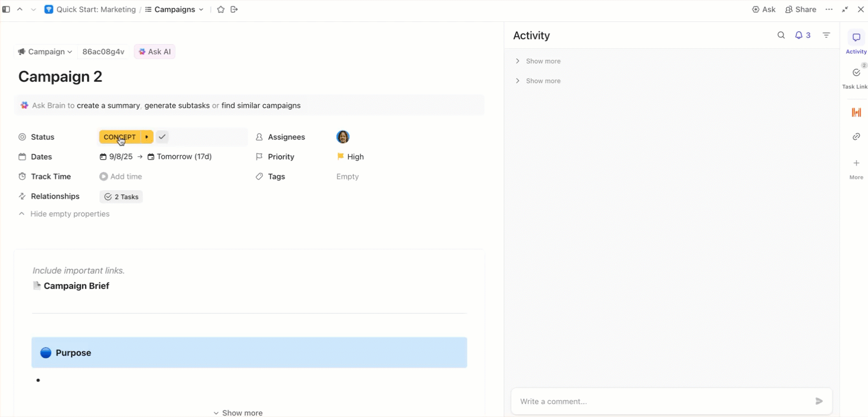This screenshot has width=868, height=417.
Task: Search activity with magnifier icon
Action: point(781,35)
